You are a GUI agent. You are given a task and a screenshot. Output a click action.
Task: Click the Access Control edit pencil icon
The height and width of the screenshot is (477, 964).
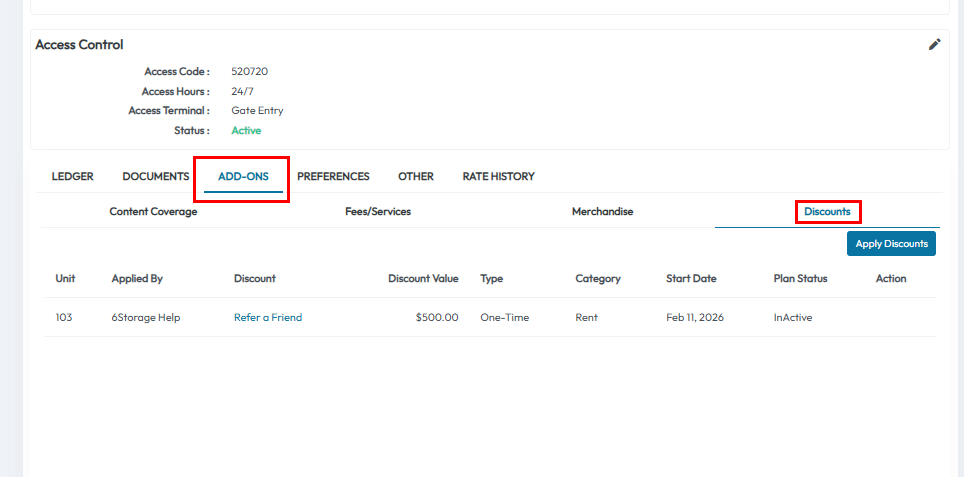click(x=934, y=44)
